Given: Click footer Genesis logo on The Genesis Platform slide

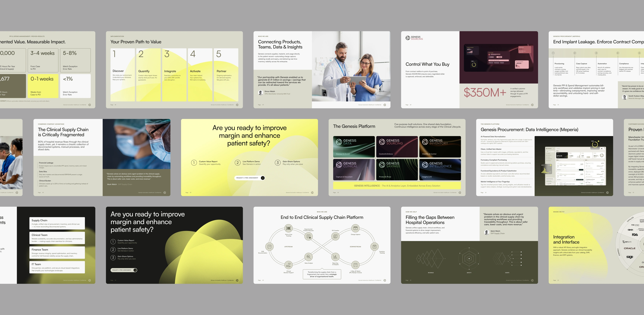Looking at the screenshot, I should click(x=460, y=193).
